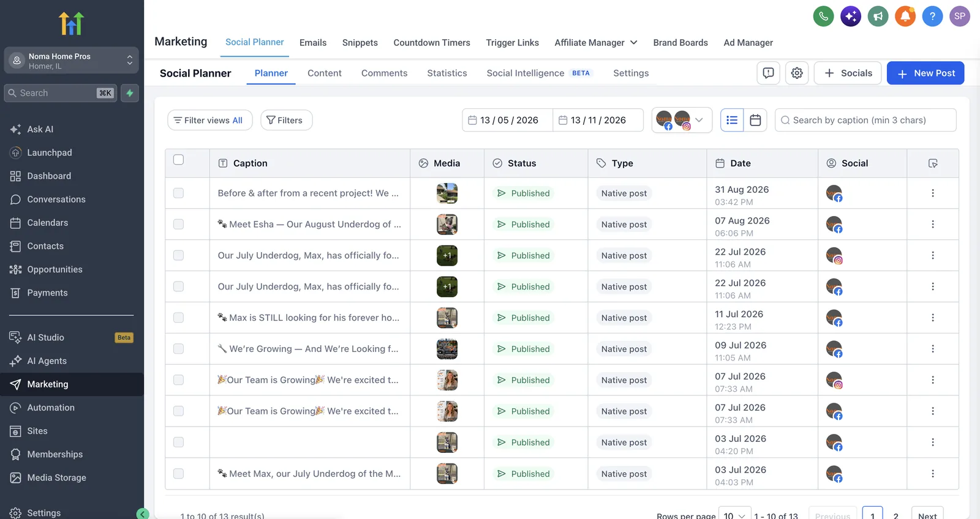Open start date picker 13 / 05 / 2026
This screenshot has height=519, width=980.
[x=508, y=121]
